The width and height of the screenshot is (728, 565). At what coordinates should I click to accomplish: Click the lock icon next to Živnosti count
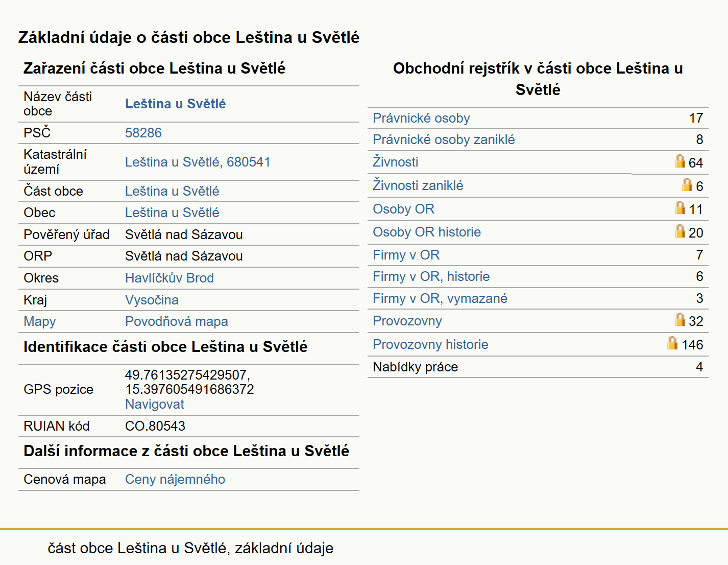pos(680,161)
